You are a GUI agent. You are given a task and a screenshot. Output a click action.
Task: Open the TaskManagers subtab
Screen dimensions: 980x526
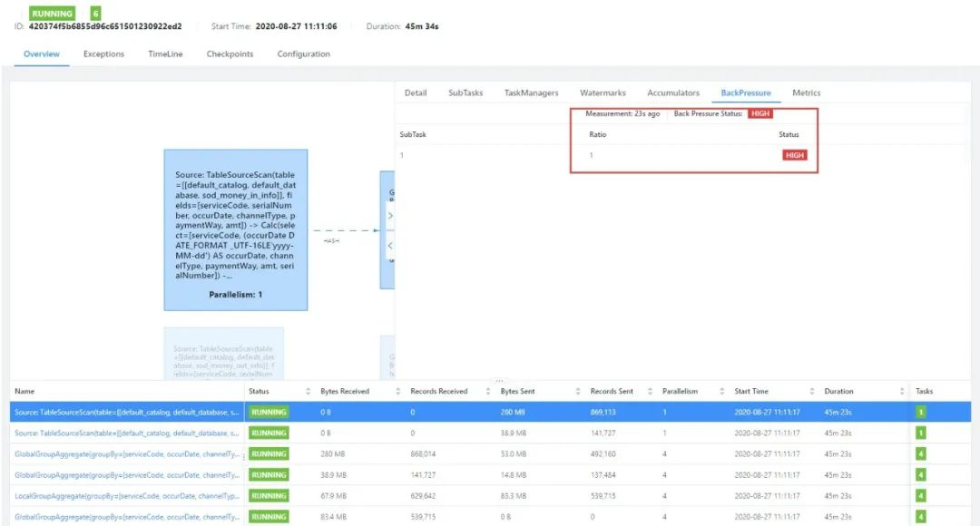coord(531,93)
